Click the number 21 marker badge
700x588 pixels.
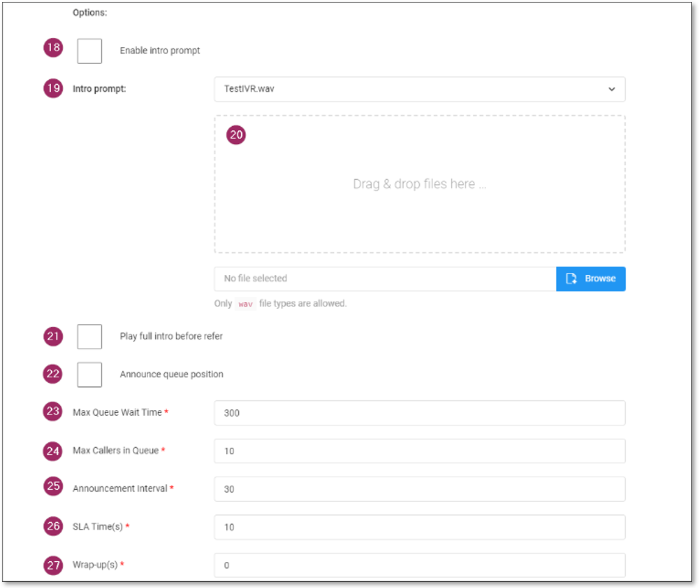click(x=53, y=336)
